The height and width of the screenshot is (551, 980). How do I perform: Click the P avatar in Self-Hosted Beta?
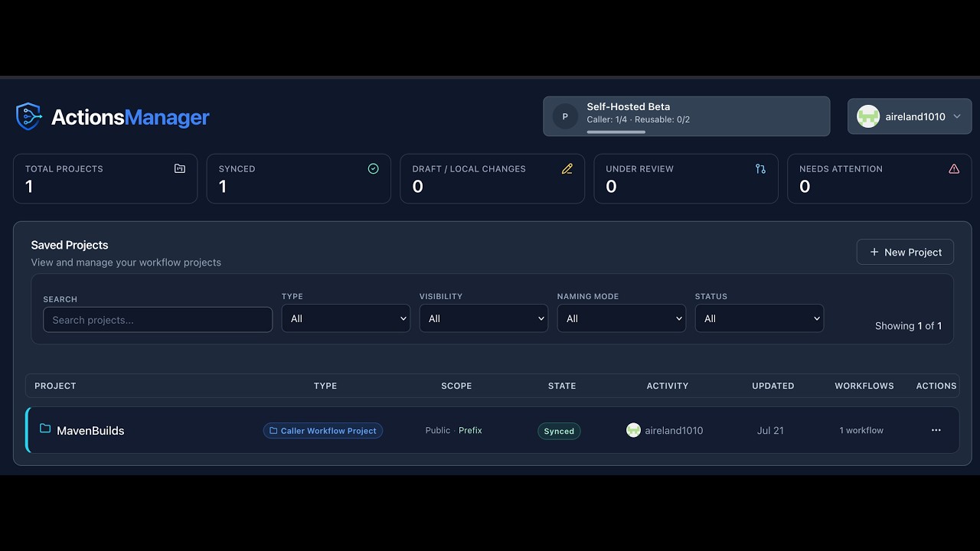click(565, 116)
